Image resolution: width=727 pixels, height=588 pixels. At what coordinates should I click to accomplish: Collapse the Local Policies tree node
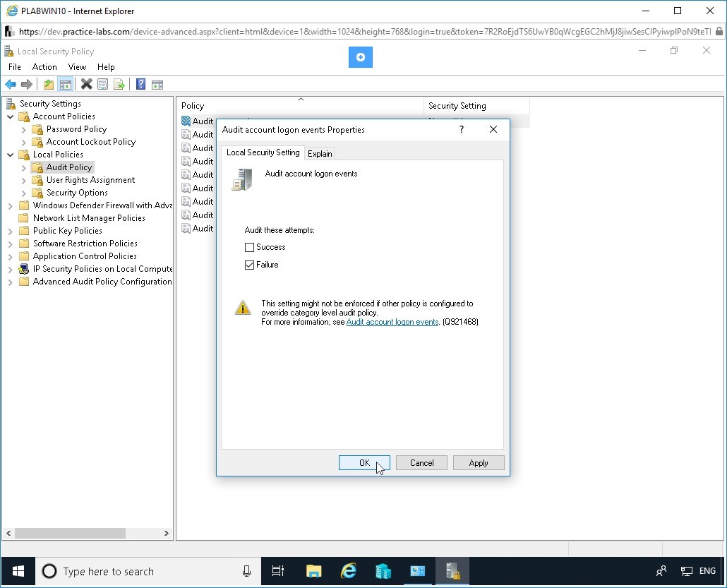tap(10, 155)
